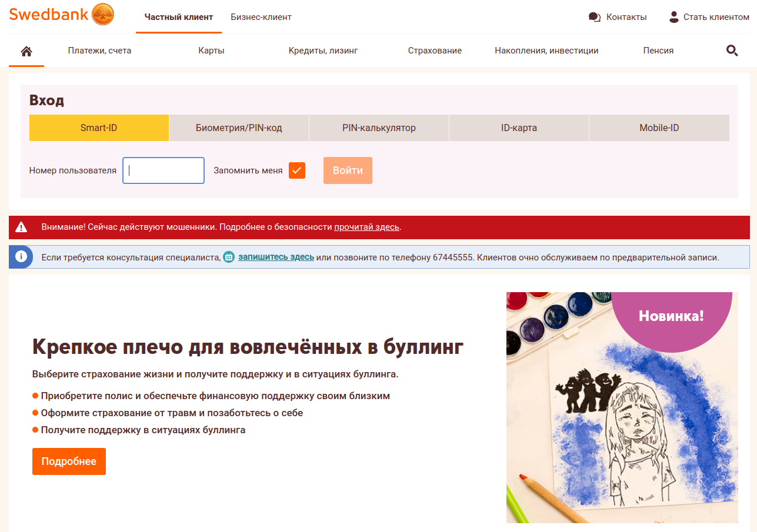The height and width of the screenshot is (532, 757).
Task: Click the Вход heading
Action: point(46,100)
